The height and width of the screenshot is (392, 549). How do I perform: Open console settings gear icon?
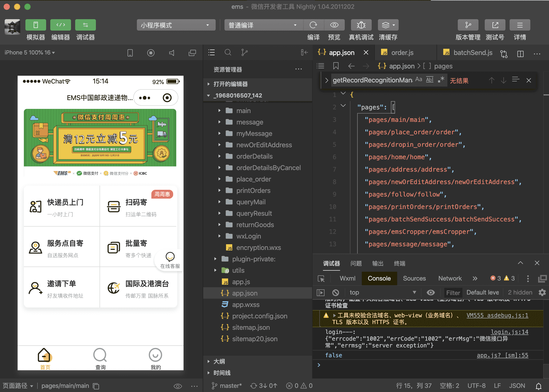pyautogui.click(x=542, y=293)
